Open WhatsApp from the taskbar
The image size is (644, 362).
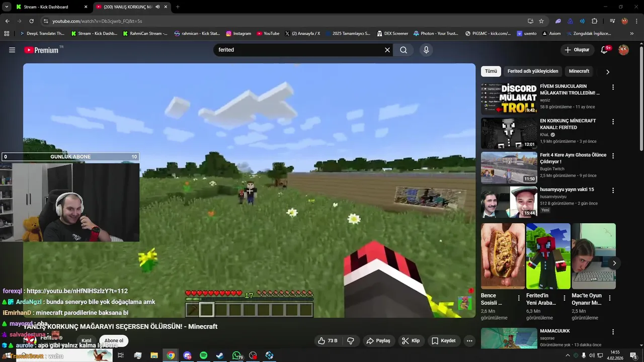[236, 355]
